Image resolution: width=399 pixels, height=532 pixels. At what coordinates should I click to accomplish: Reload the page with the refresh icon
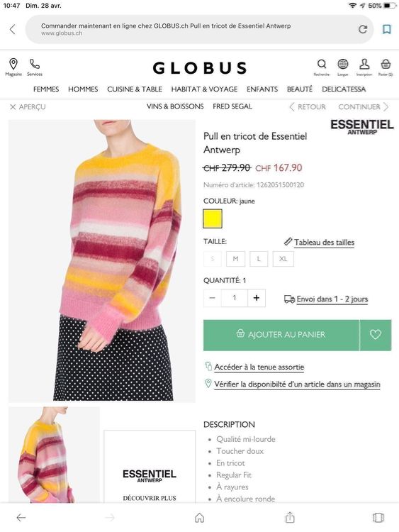[363, 30]
